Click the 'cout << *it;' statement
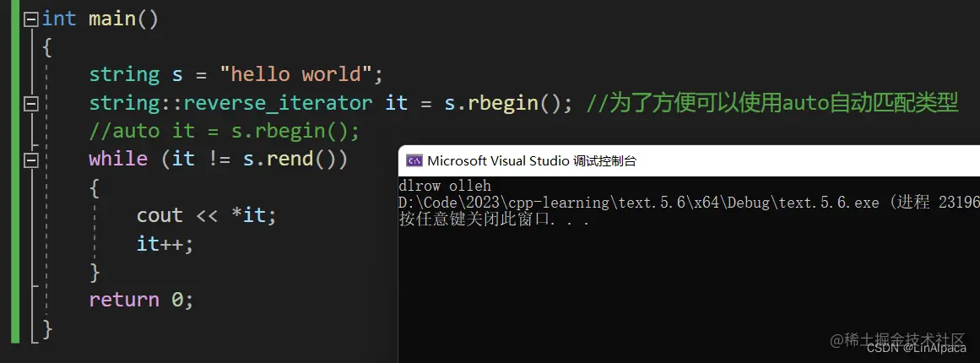 coord(206,215)
